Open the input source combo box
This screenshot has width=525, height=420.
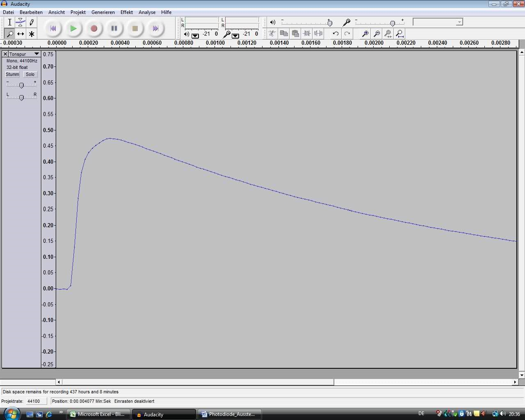click(x=438, y=22)
